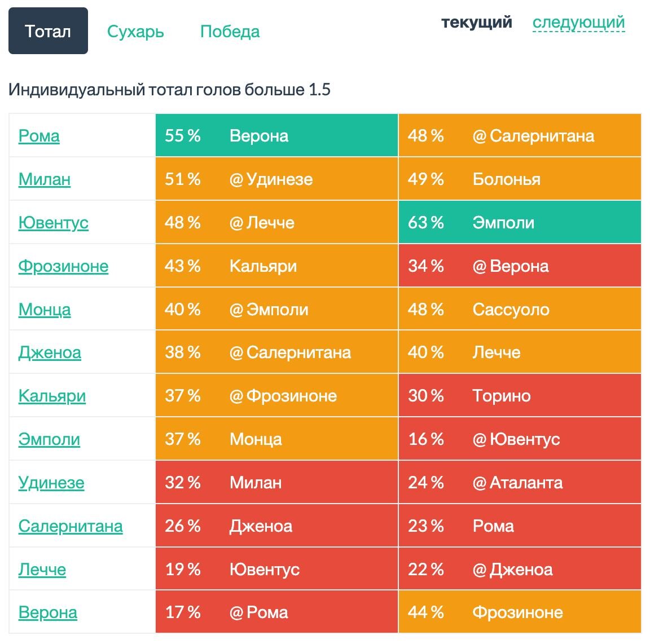Open the Эмполи team link
650x644 pixels.
(49, 439)
